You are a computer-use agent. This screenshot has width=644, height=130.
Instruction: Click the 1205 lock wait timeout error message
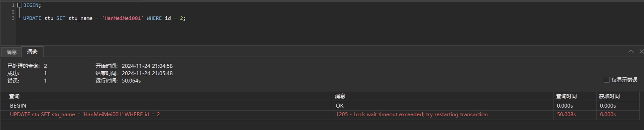412,114
